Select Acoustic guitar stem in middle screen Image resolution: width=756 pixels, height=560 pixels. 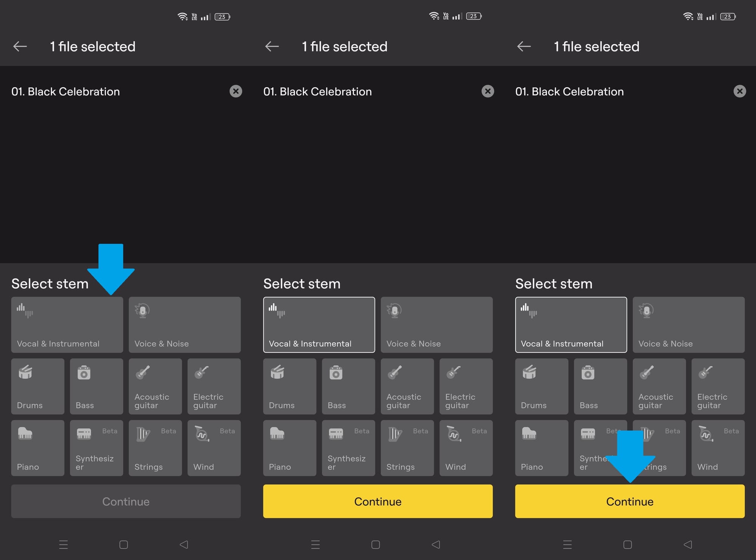407,386
